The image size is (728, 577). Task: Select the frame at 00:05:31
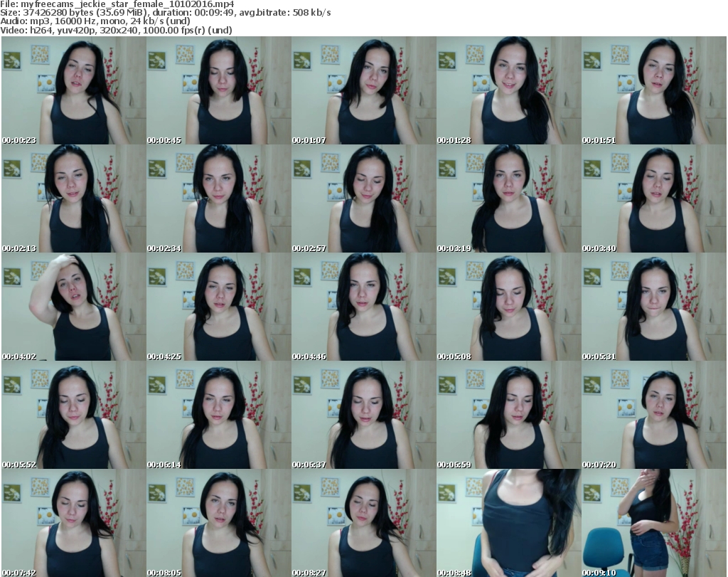[653, 307]
